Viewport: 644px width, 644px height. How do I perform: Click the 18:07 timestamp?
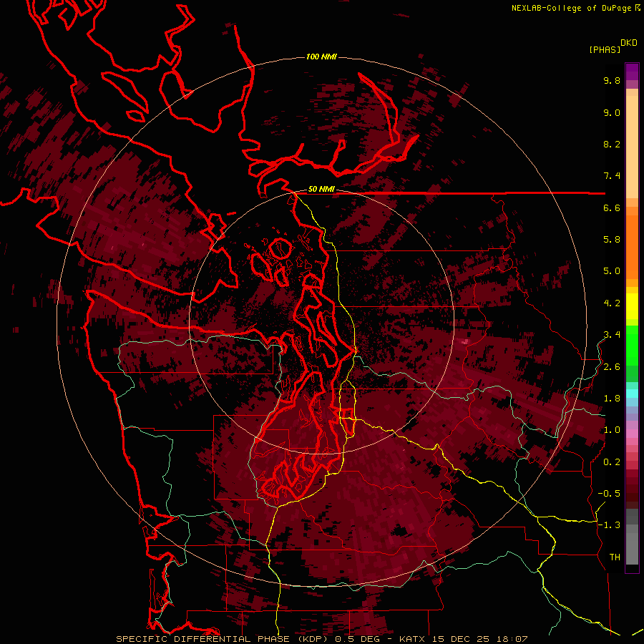pyautogui.click(x=512, y=639)
